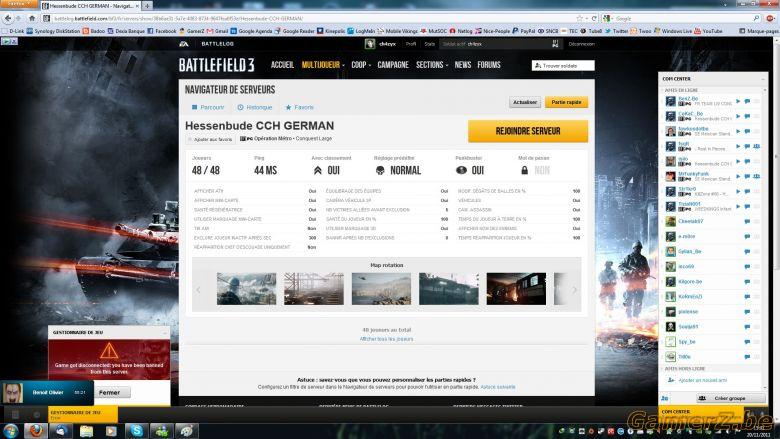
Task: Open a new browser tab
Action: pyautogui.click(x=148, y=5)
